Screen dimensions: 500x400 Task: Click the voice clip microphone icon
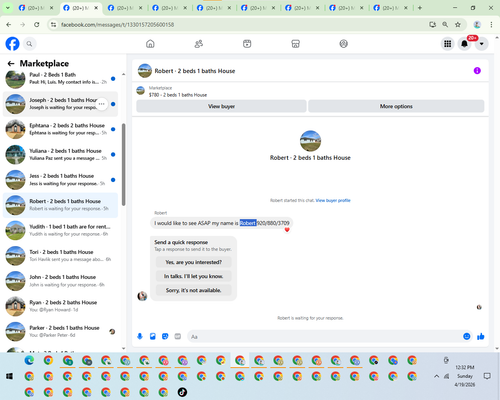(x=140, y=336)
